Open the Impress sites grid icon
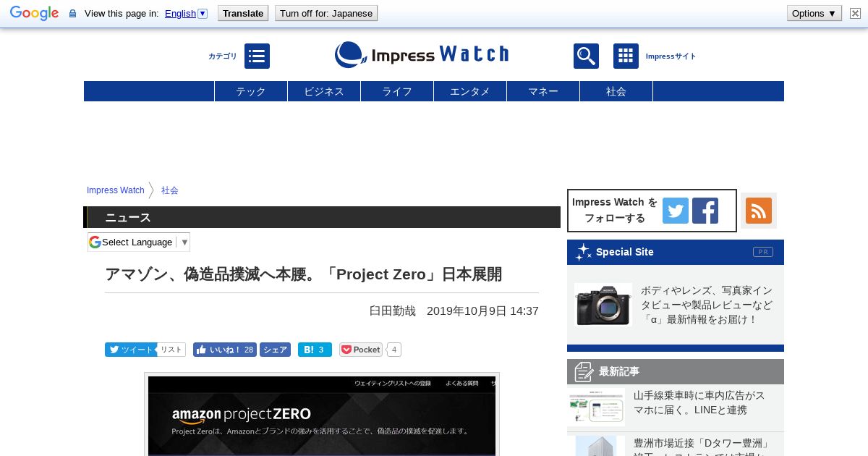The height and width of the screenshot is (456, 868). (x=626, y=56)
